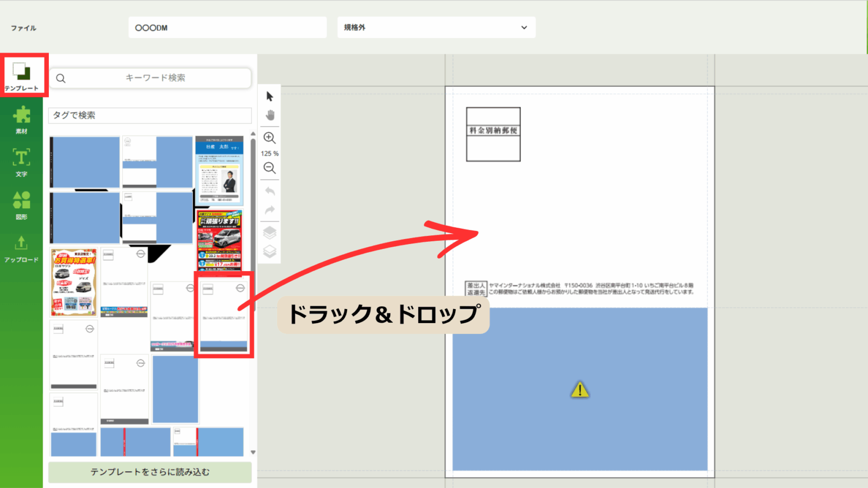
Task: Select the arrow pointer tool
Action: click(x=270, y=97)
